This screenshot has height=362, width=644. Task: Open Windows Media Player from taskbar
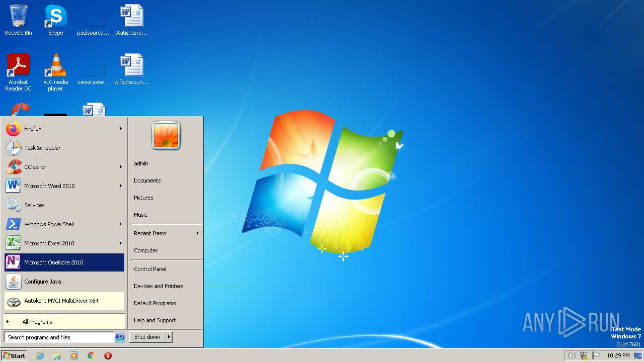[x=74, y=355]
